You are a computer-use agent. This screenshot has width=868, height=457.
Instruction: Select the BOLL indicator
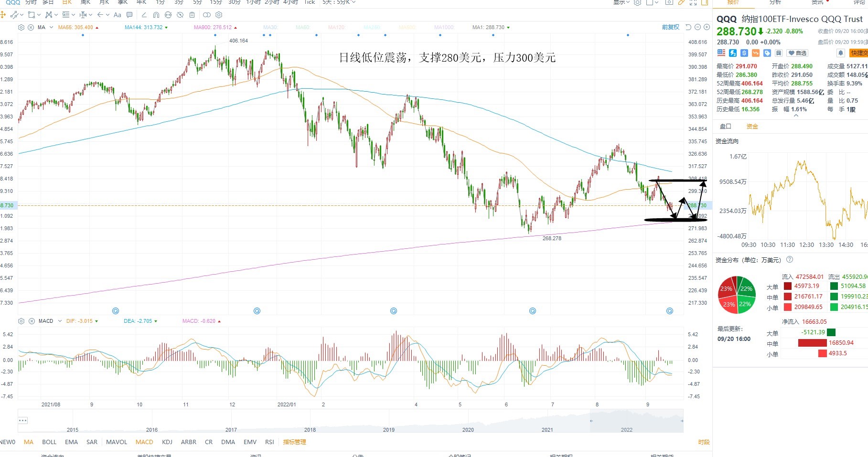[49, 442]
